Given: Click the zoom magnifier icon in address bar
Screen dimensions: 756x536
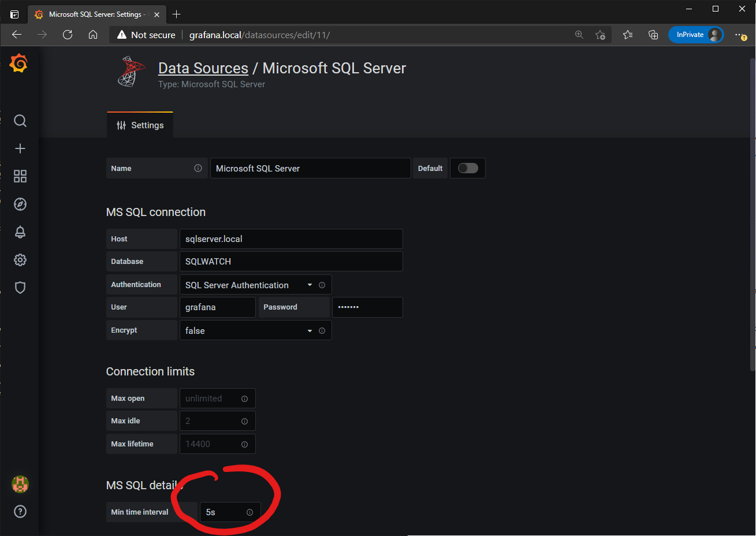Looking at the screenshot, I should click(579, 35).
